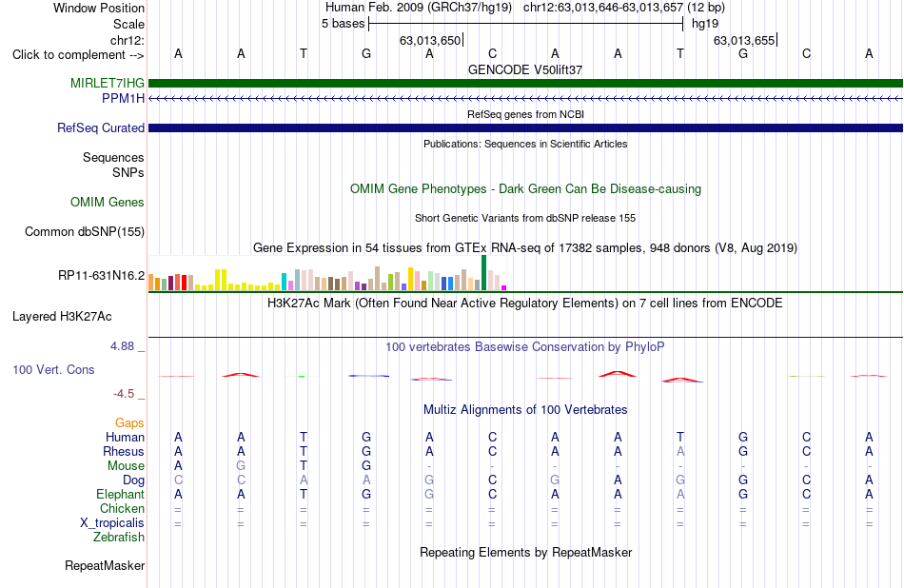Click Repeating Elements by RepeatMasker title

[526, 553]
